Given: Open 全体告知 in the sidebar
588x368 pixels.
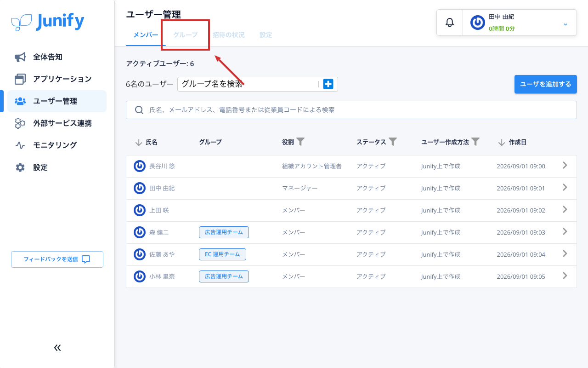Looking at the screenshot, I should coord(57,57).
